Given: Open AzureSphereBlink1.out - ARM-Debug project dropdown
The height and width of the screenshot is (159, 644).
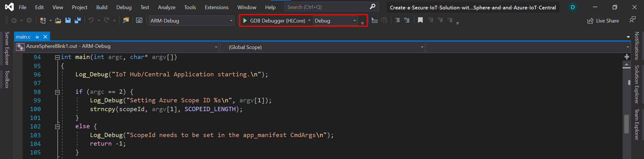Looking at the screenshot, I should tap(117, 47).
